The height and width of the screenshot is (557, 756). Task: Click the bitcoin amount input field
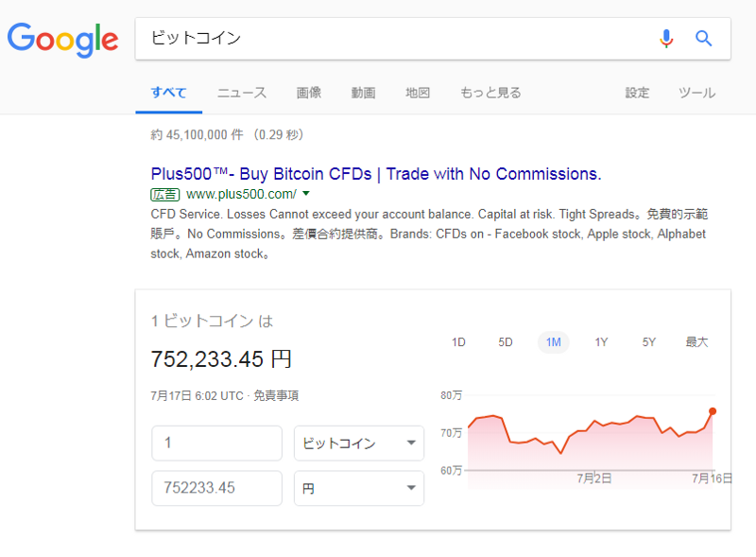click(217, 444)
